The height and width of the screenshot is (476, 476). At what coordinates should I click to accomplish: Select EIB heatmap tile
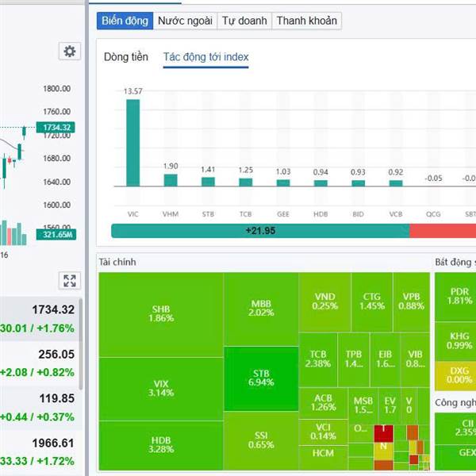tap(386, 359)
